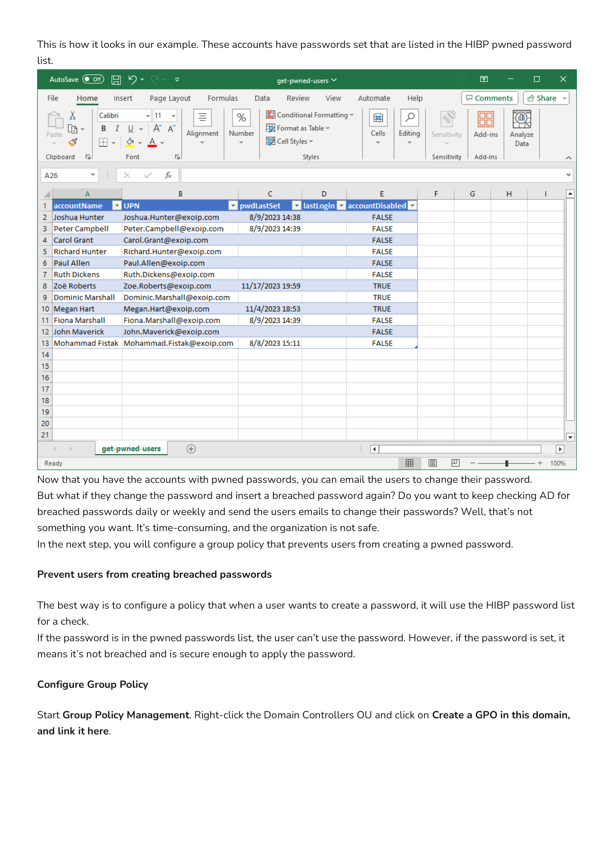The image size is (614, 868).
Task: Click the Insert Function fx icon
Action: [x=168, y=175]
